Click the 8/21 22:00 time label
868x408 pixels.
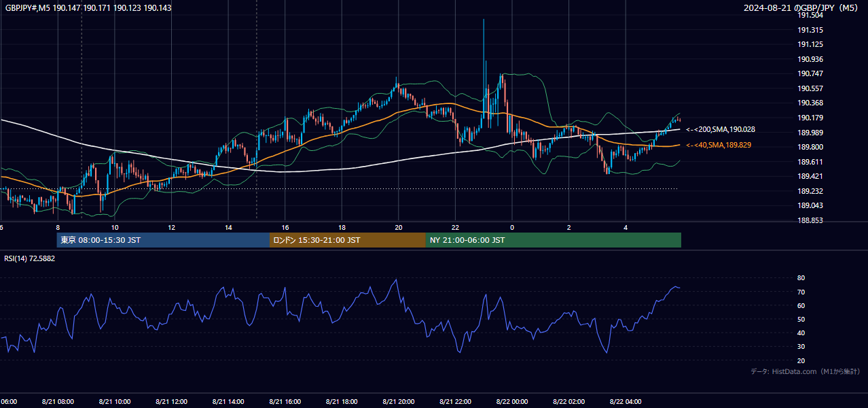455,401
